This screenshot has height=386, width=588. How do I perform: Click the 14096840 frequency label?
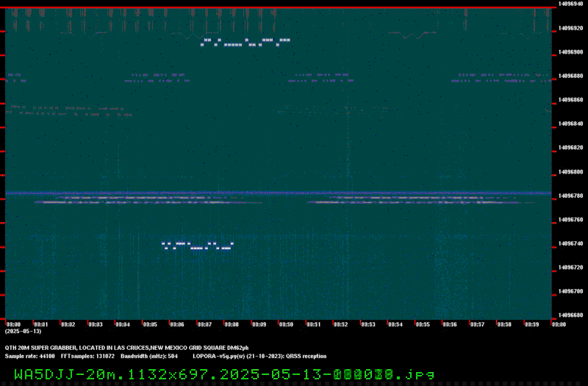(x=571, y=124)
